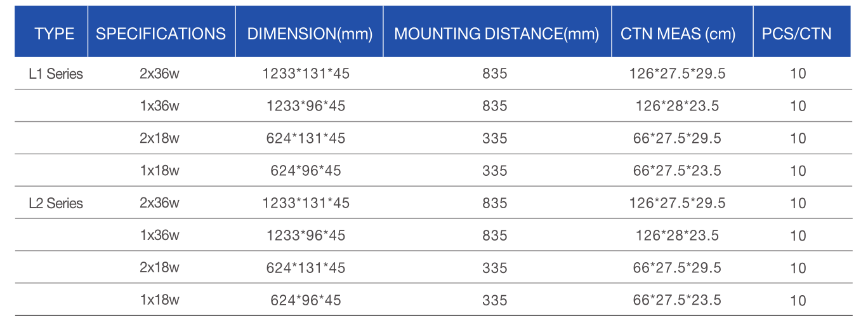This screenshot has height=325, width=868.
Task: Select the first 624*131*45 dimension cell
Action: tap(306, 138)
